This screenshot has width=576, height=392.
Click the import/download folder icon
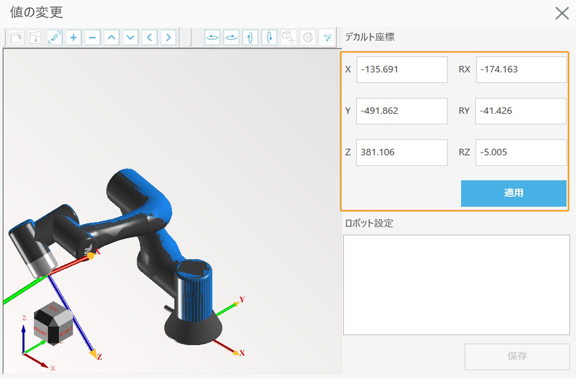[x=35, y=37]
